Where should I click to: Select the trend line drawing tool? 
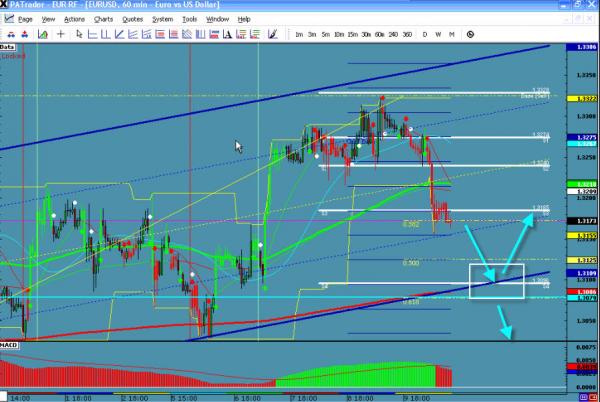(119, 34)
